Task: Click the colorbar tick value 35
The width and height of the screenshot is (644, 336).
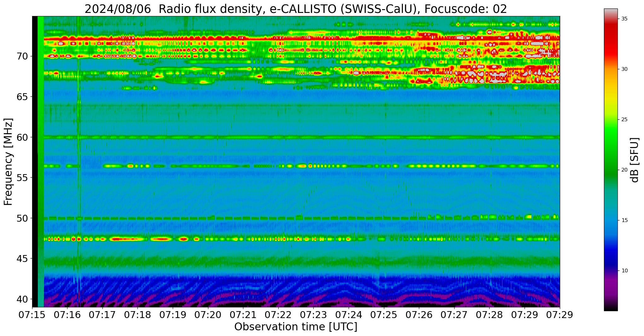Action: tap(624, 19)
